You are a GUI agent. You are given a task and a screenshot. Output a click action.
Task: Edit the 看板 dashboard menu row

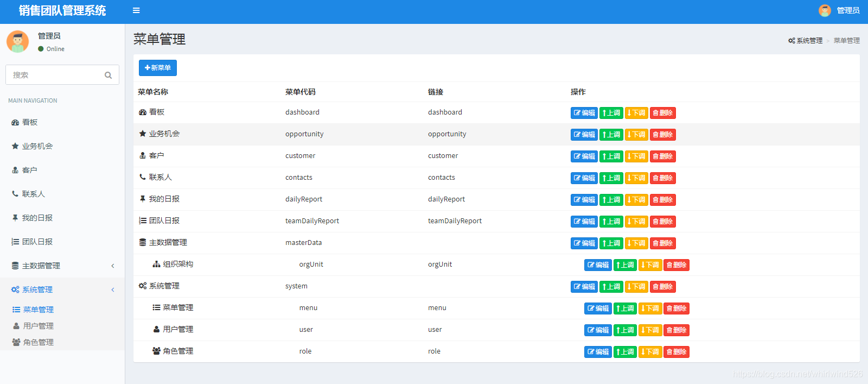click(x=584, y=113)
